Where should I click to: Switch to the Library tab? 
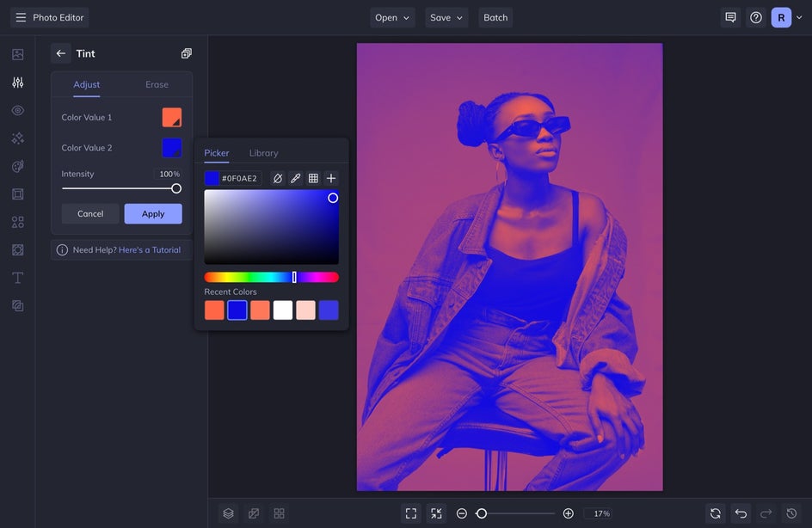tap(263, 153)
